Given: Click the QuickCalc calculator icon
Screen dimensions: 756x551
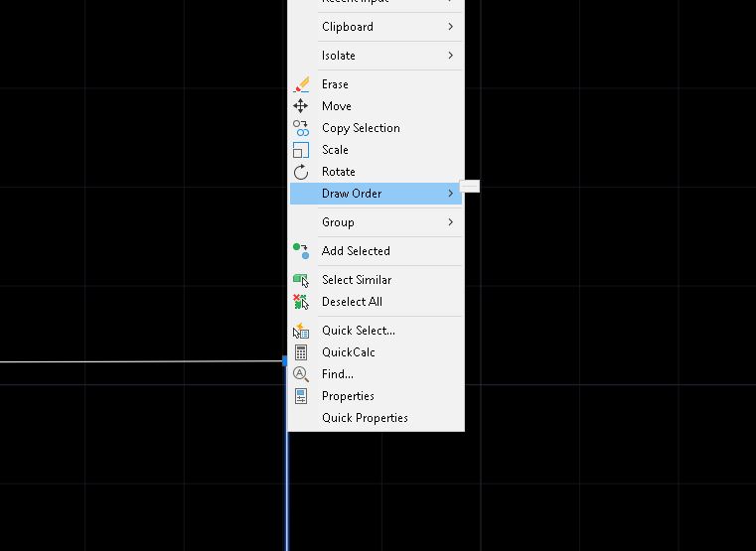Looking at the screenshot, I should tap(301, 352).
